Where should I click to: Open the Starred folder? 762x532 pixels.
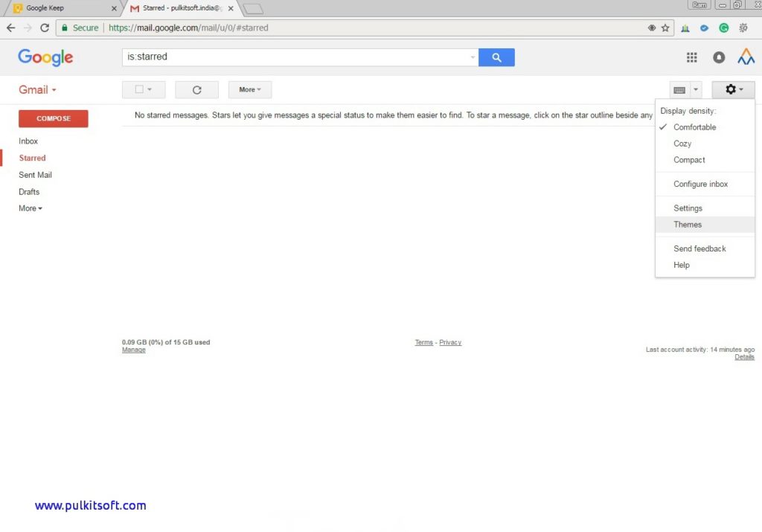32,158
